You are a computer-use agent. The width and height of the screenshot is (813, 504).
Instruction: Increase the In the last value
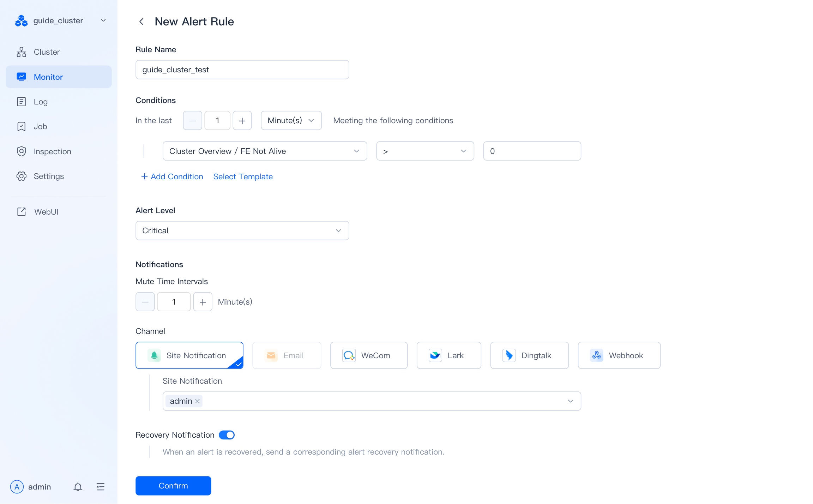point(242,121)
